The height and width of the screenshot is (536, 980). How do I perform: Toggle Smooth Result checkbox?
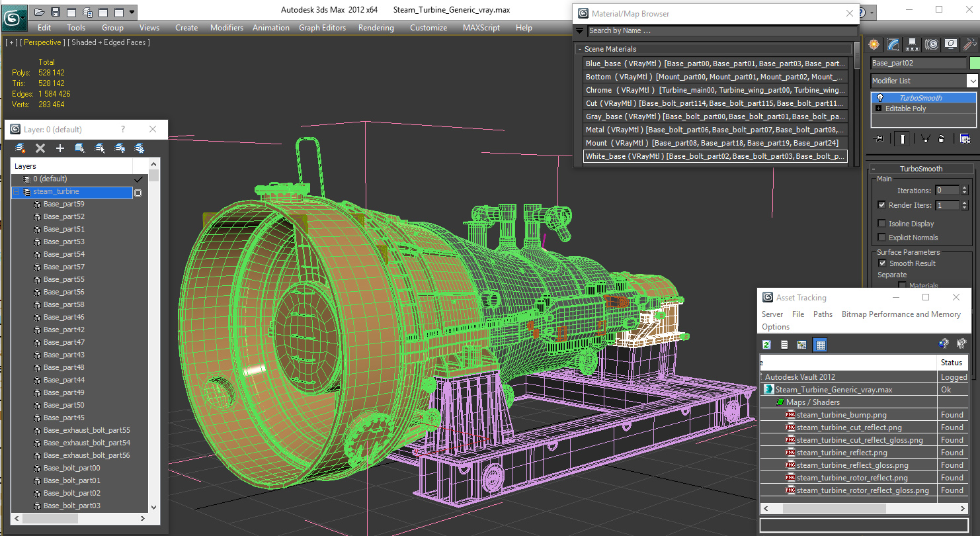(x=881, y=263)
